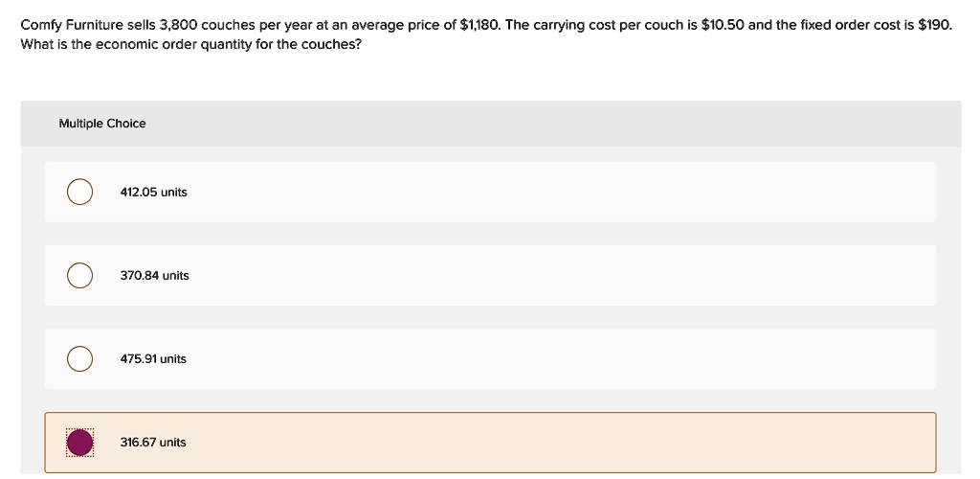Select the 412.05 units radio button
The image size is (980, 479).
(80, 192)
